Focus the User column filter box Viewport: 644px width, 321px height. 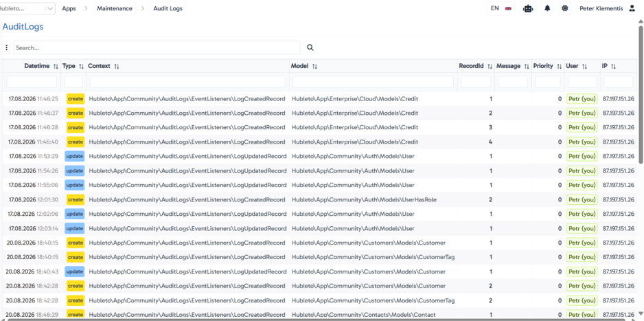582,82
